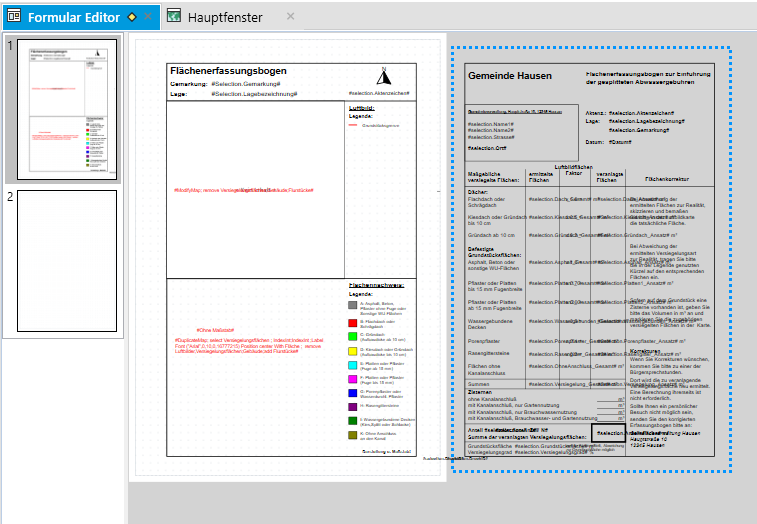Select the #Selection.Lagebezeichnung# placeholder on left page

254,94
